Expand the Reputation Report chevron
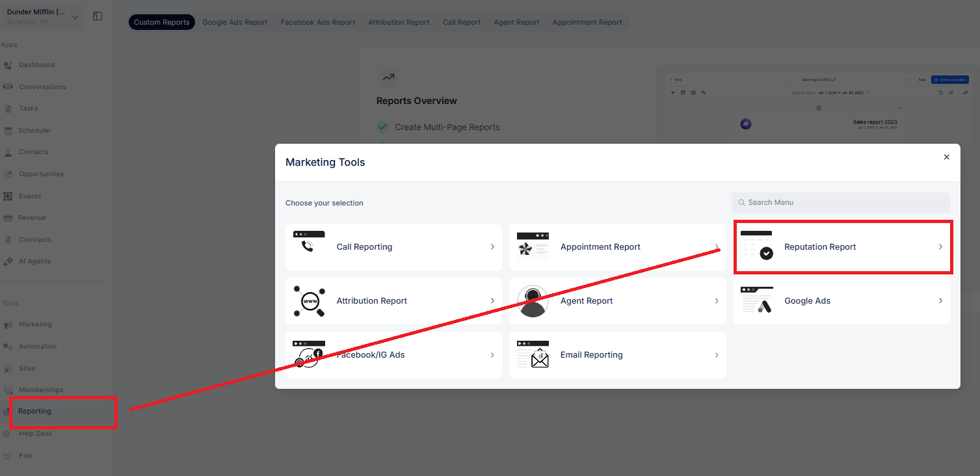The width and height of the screenshot is (980, 476). pyautogui.click(x=940, y=247)
